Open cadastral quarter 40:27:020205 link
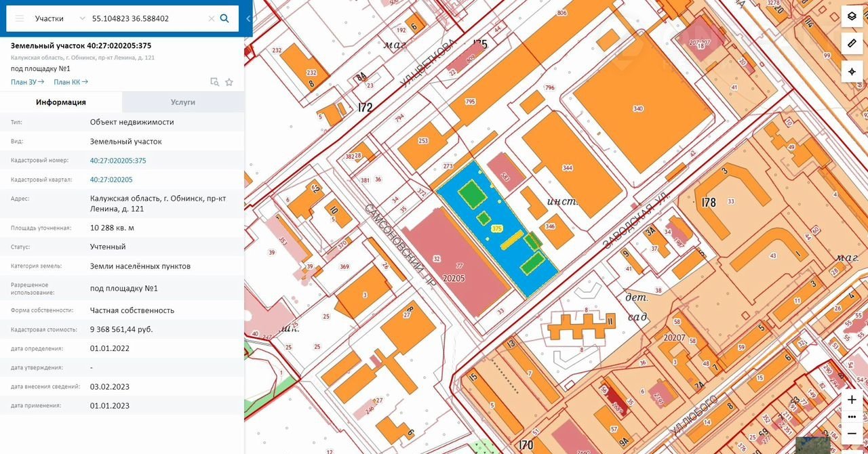 point(111,180)
